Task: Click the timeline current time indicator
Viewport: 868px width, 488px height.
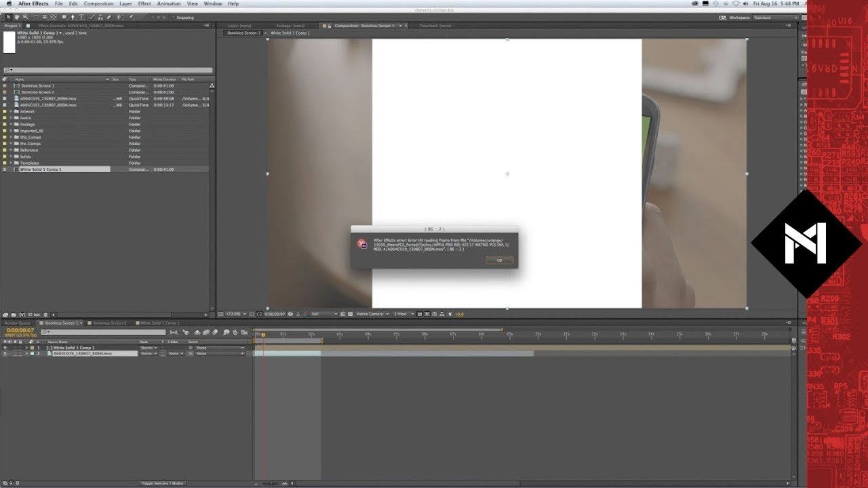Action: click(263, 334)
